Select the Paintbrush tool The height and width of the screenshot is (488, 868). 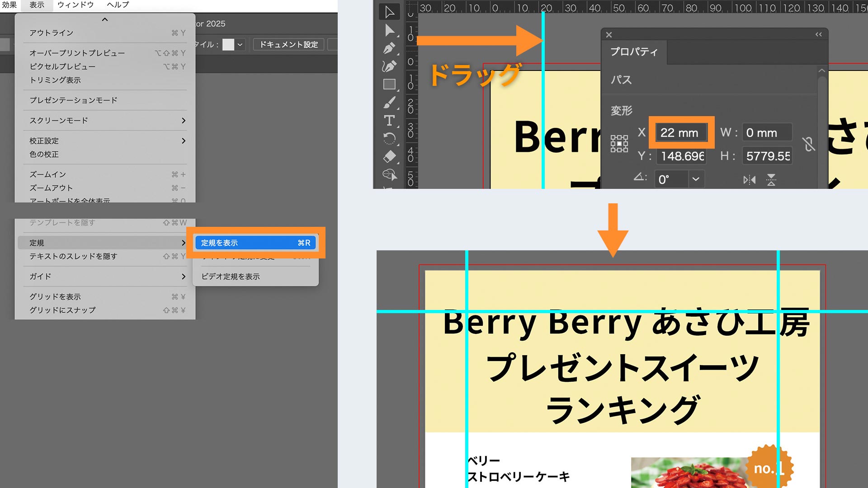coord(389,103)
